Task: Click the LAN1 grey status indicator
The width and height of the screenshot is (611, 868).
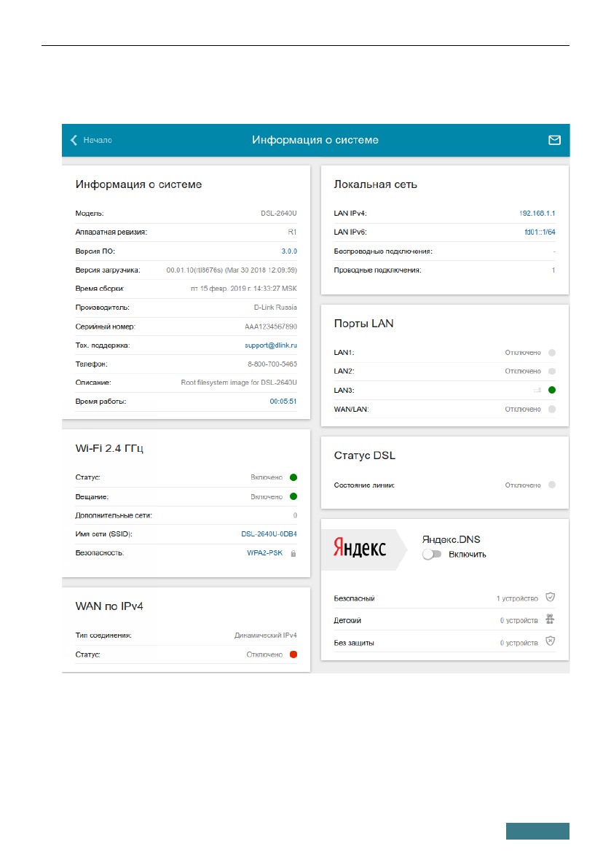Action: tap(551, 353)
